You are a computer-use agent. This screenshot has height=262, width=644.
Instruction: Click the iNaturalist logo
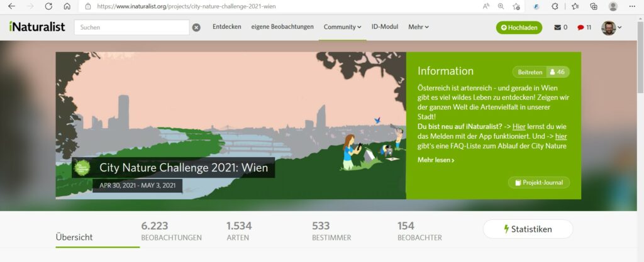(37, 26)
